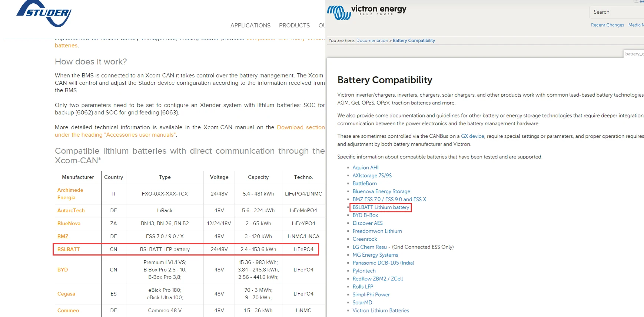Select the 'Commeo 48 V' type cell
644x317 pixels.
(x=165, y=310)
